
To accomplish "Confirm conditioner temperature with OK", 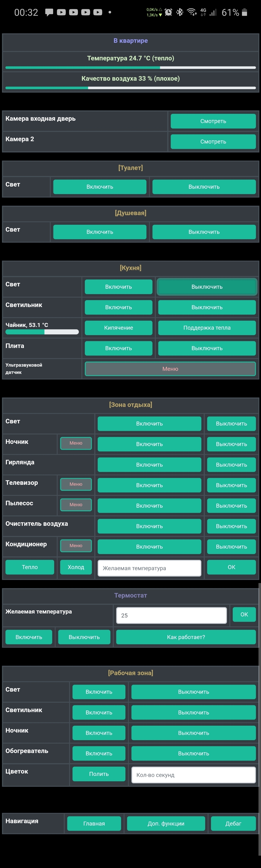I will click(231, 567).
